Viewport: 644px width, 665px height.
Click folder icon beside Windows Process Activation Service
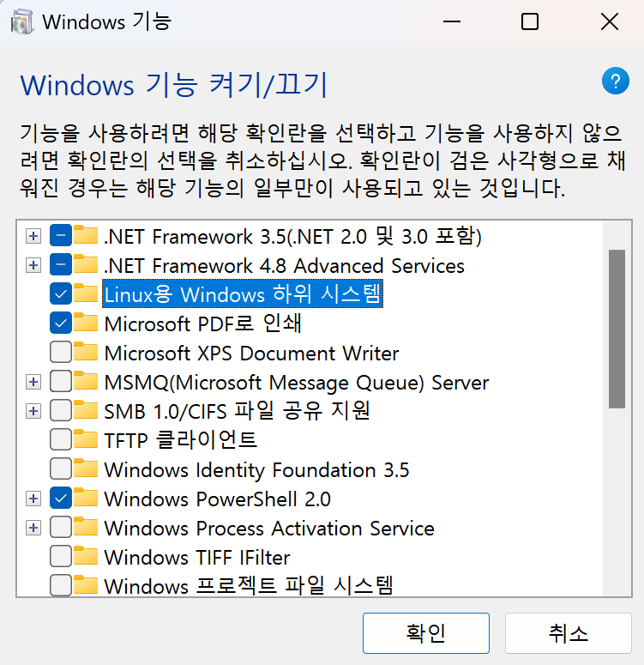pyautogui.click(x=86, y=527)
